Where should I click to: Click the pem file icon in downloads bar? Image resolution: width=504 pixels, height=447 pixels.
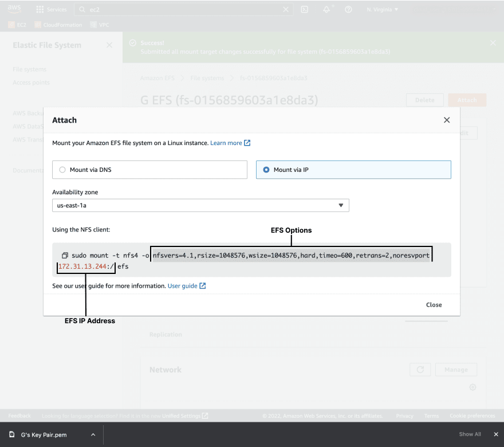[12, 434]
